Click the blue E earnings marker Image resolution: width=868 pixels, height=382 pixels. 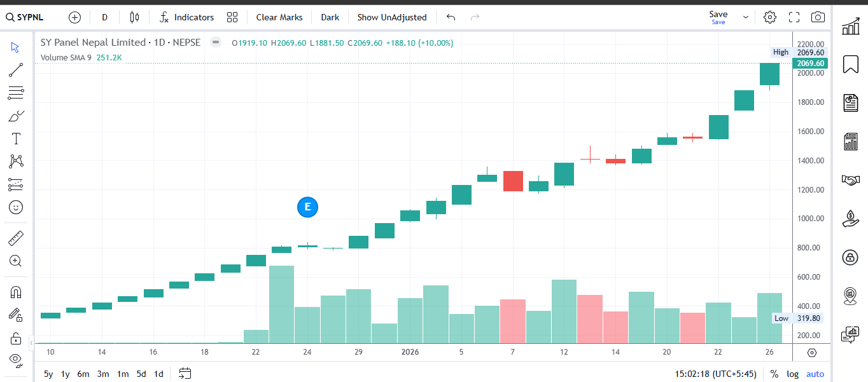click(x=307, y=207)
